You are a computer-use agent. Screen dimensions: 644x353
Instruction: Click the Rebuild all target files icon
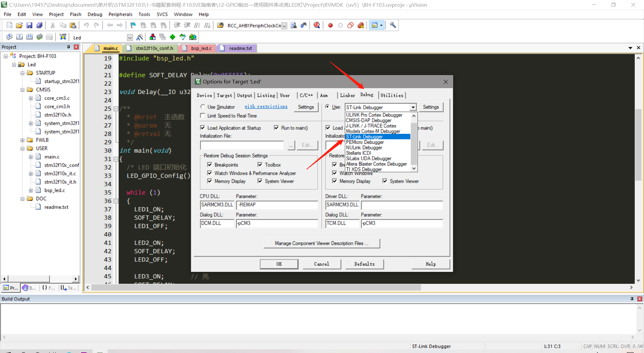tap(30, 37)
